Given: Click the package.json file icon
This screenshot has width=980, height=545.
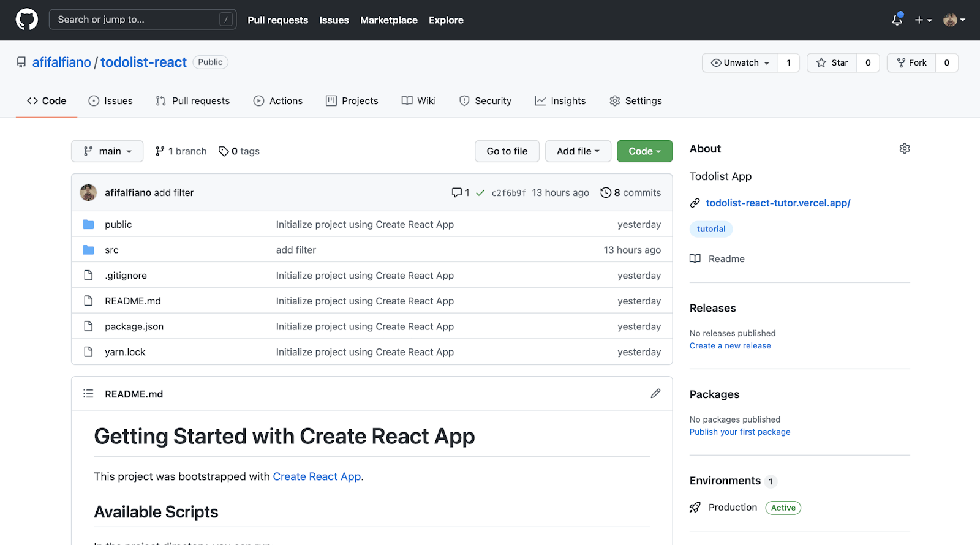Looking at the screenshot, I should point(88,326).
